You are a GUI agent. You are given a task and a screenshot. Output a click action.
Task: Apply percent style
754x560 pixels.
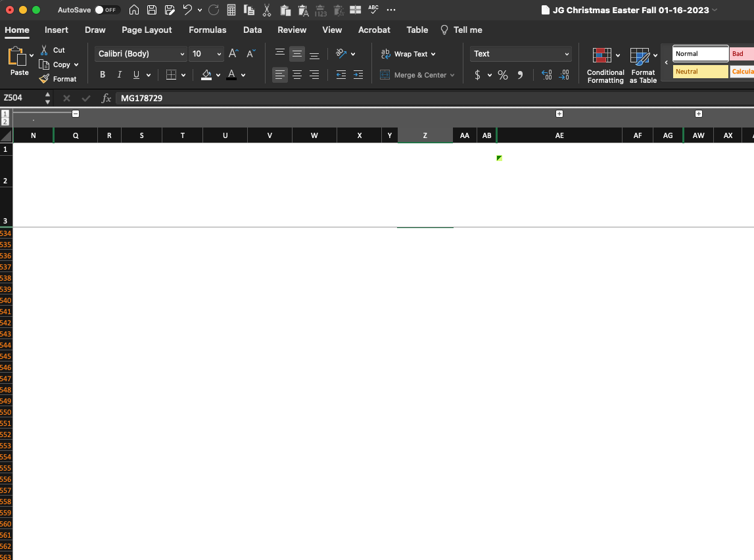point(502,74)
